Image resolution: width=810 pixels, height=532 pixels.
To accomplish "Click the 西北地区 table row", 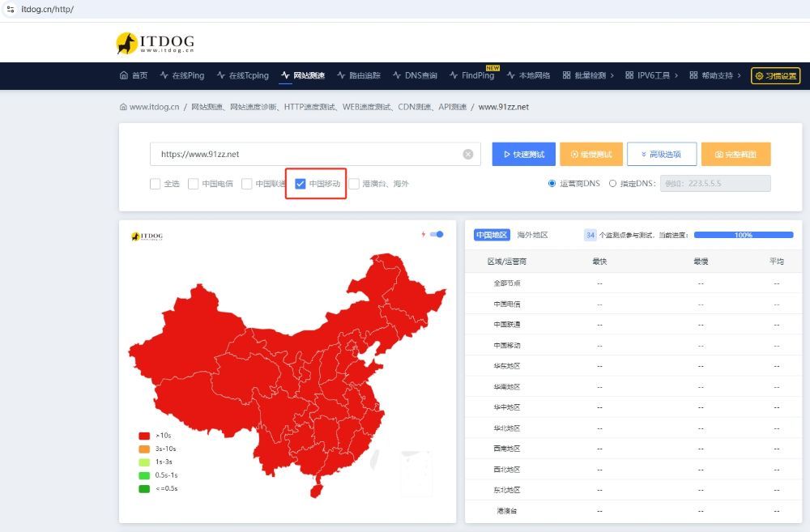I will 633,470.
